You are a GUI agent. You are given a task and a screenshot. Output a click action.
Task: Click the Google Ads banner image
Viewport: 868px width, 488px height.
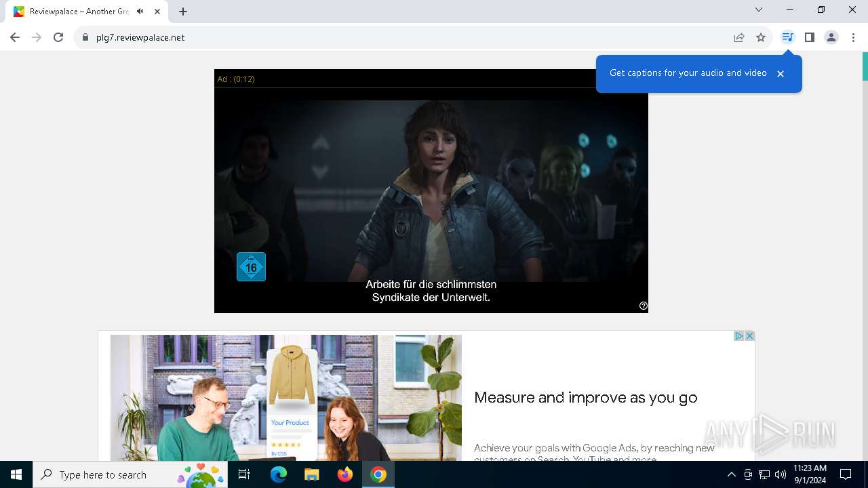286,398
